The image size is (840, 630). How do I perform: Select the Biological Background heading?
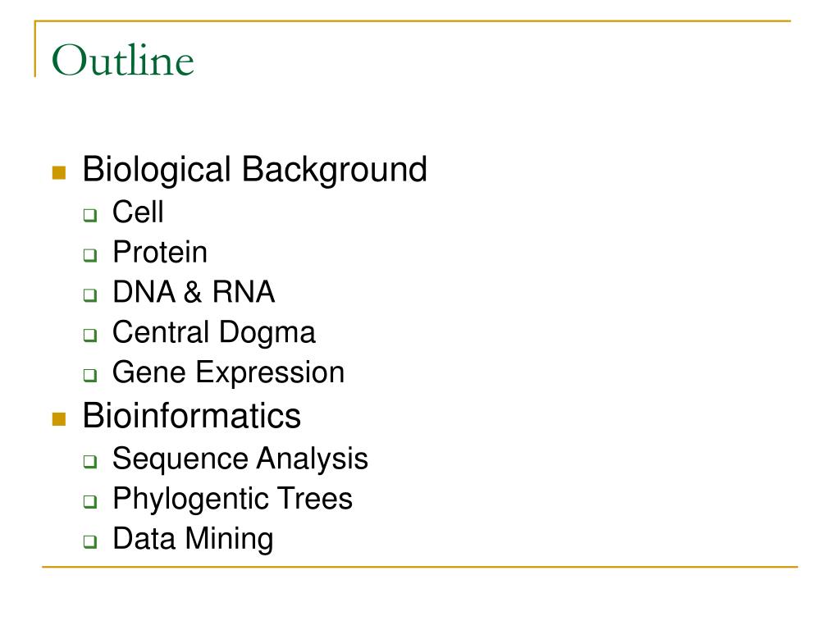click(254, 171)
